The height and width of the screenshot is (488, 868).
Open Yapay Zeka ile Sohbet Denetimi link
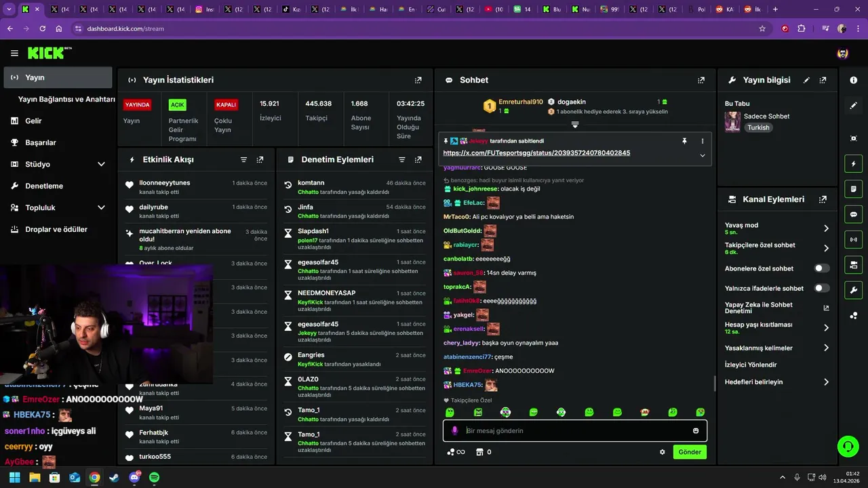coord(776,308)
